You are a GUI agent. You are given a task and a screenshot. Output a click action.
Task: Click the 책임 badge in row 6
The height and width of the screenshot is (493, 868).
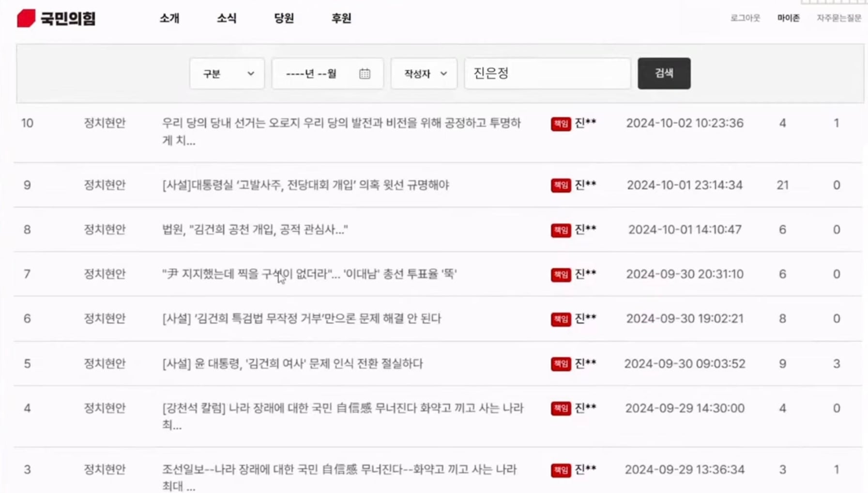point(561,319)
